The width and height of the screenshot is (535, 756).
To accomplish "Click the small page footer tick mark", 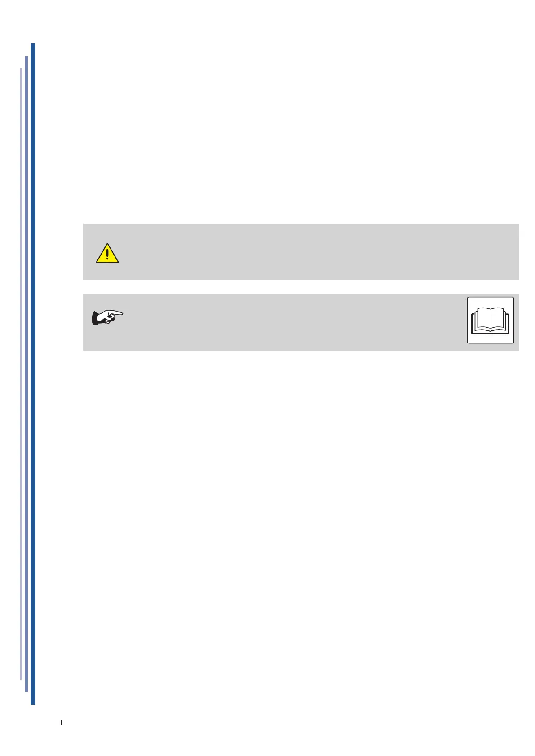I will 61,723.
